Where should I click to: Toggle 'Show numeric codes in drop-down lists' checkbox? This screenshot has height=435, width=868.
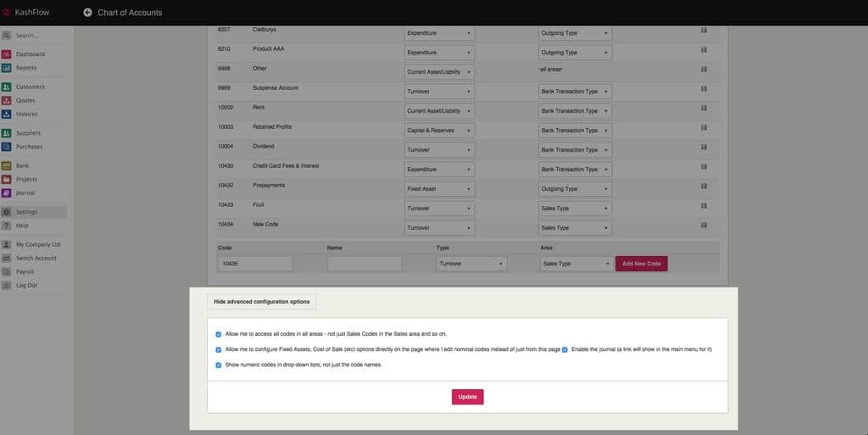pyautogui.click(x=219, y=365)
